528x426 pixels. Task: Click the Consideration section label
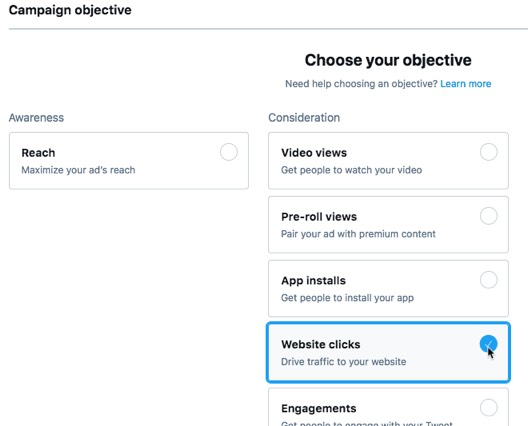304,118
